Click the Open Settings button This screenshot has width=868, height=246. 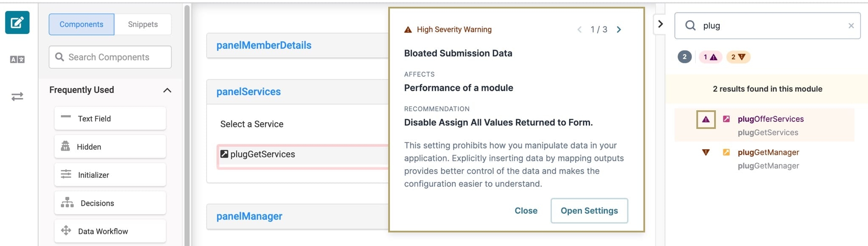pos(589,211)
